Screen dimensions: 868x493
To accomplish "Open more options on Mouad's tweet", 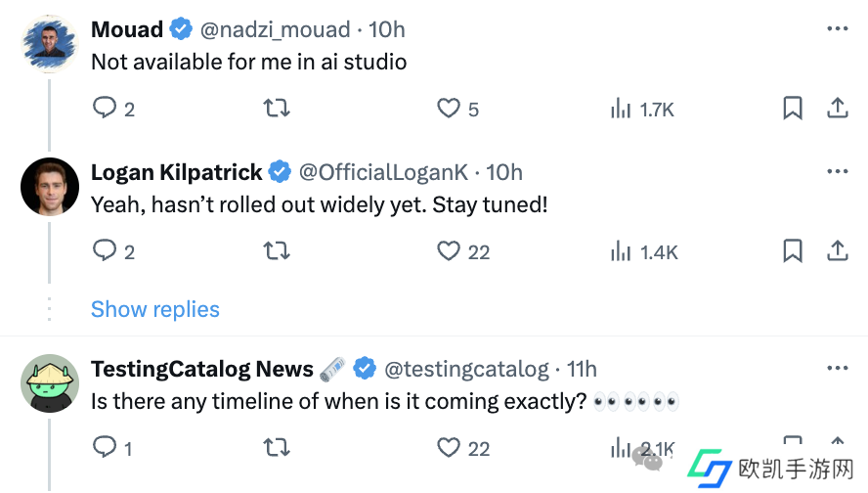I will [x=838, y=29].
